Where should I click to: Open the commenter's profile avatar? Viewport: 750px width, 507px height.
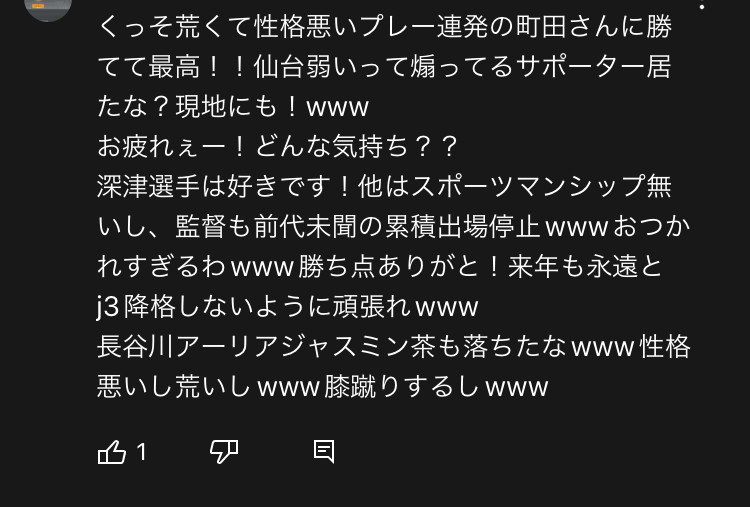click(x=48, y=7)
